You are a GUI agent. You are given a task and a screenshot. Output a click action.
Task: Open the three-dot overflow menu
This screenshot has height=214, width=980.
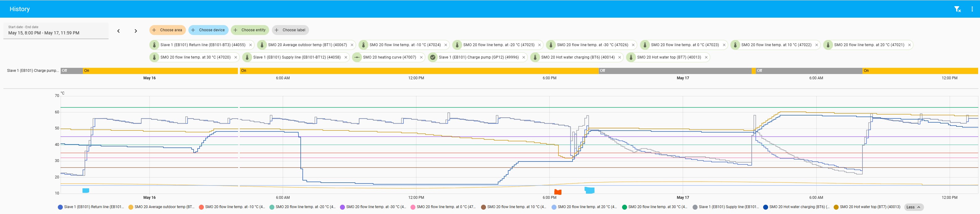[x=972, y=9]
